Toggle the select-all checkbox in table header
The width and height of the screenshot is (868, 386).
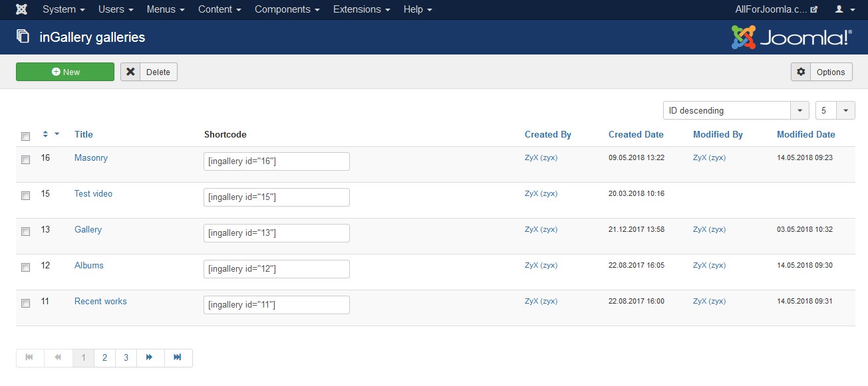[25, 136]
